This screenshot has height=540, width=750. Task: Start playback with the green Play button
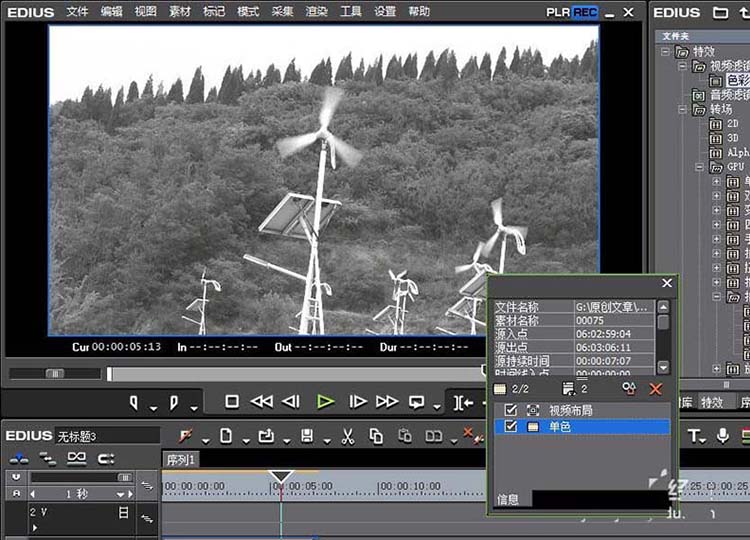click(x=325, y=401)
